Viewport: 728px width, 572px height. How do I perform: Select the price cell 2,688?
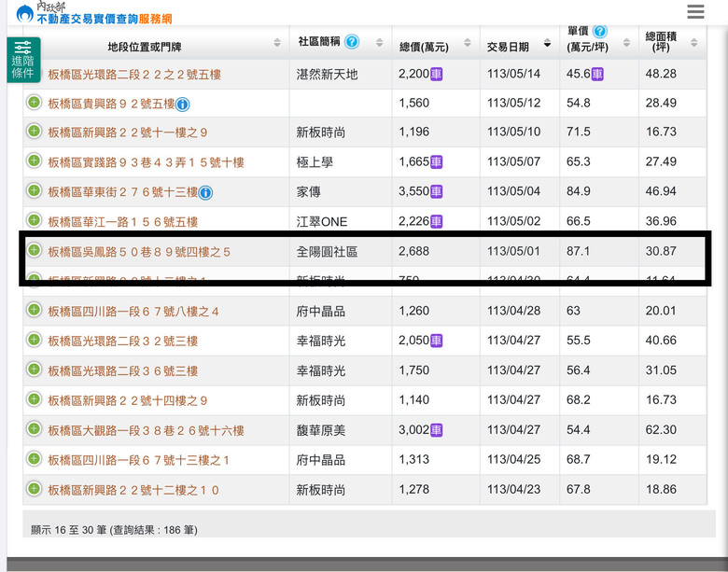[x=414, y=251]
